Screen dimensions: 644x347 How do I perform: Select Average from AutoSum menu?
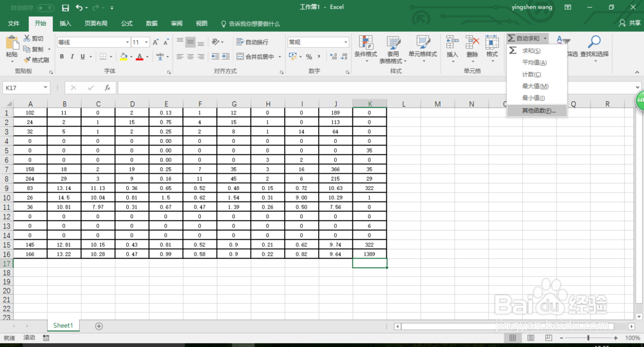(x=537, y=62)
